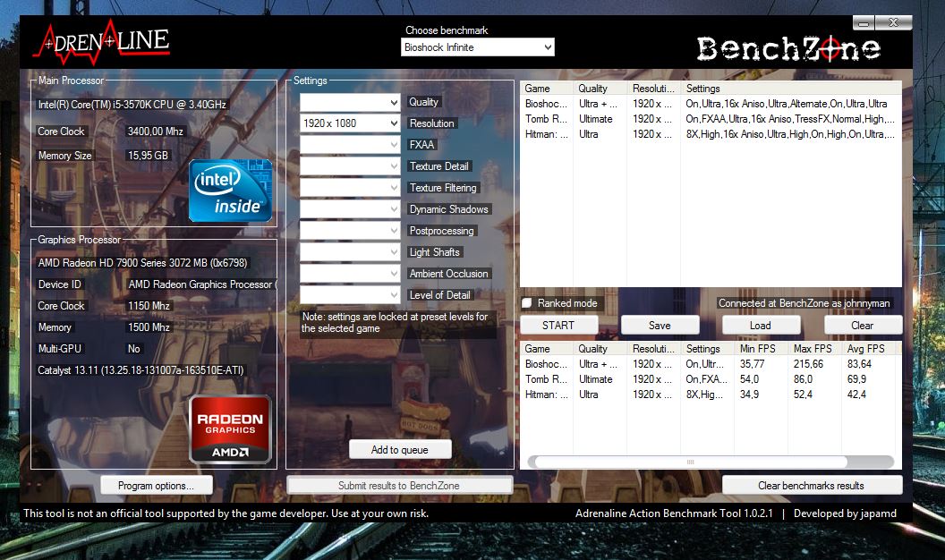Open the Light Shafts dropdown
945x560 pixels.
[350, 252]
